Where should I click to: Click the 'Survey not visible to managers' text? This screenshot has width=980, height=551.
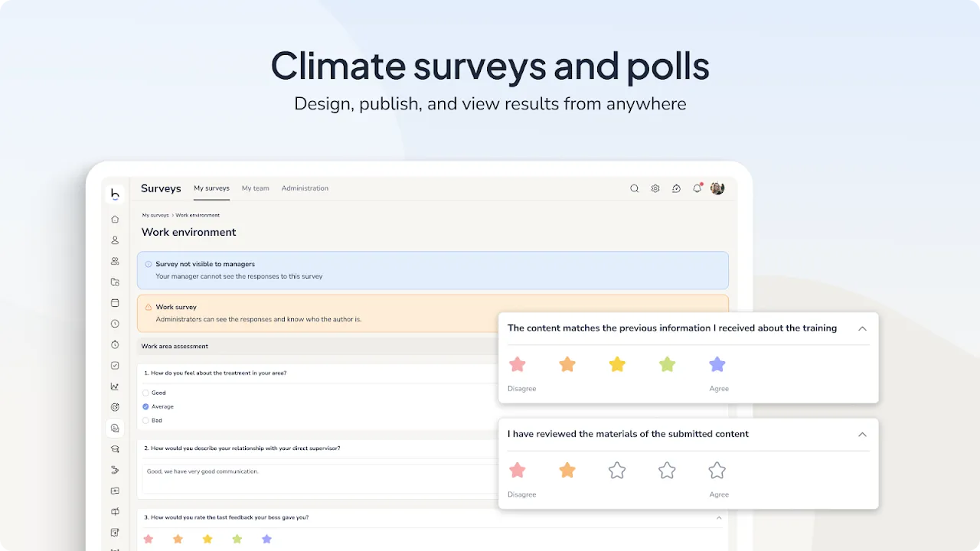click(205, 264)
